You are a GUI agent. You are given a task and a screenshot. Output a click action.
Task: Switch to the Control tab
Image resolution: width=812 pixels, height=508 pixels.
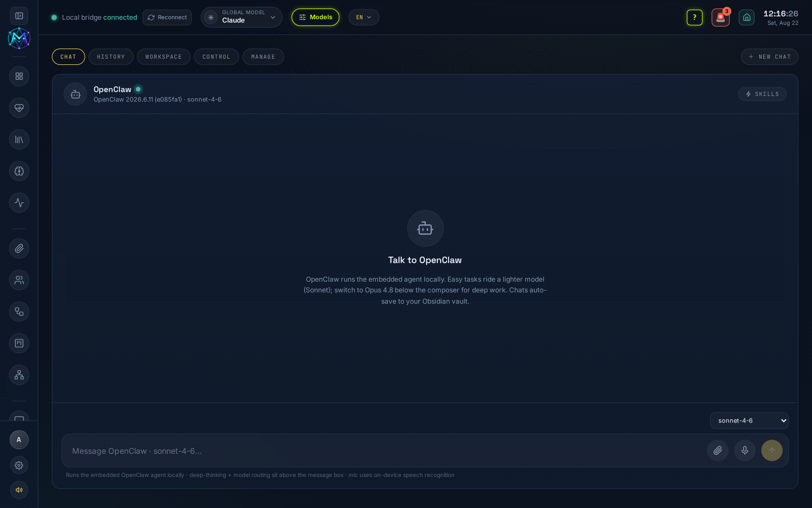[x=217, y=57]
